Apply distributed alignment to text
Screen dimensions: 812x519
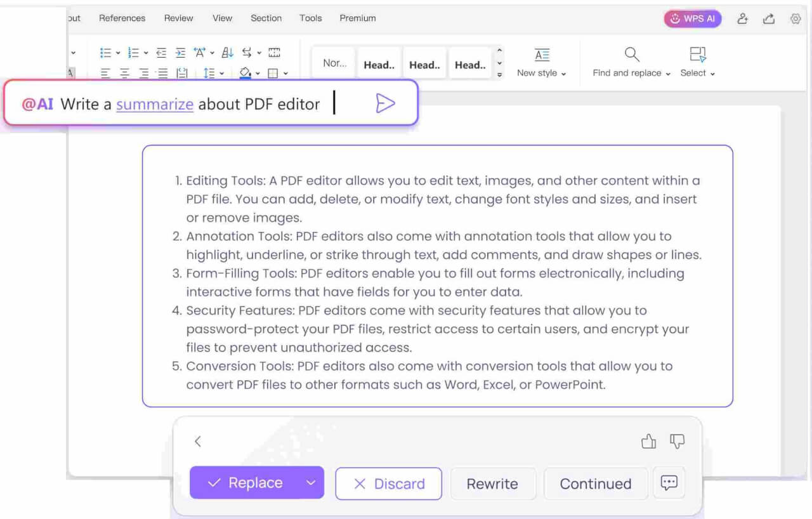click(x=182, y=74)
